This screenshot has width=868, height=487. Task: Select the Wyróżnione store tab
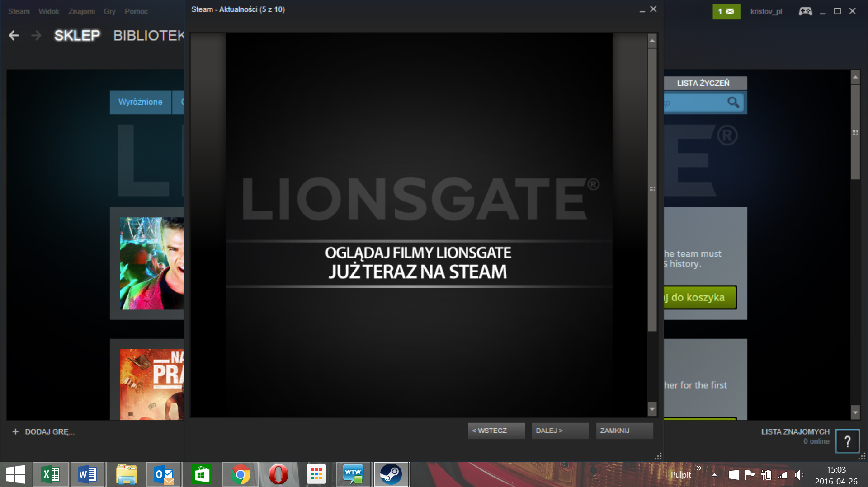[x=141, y=102]
